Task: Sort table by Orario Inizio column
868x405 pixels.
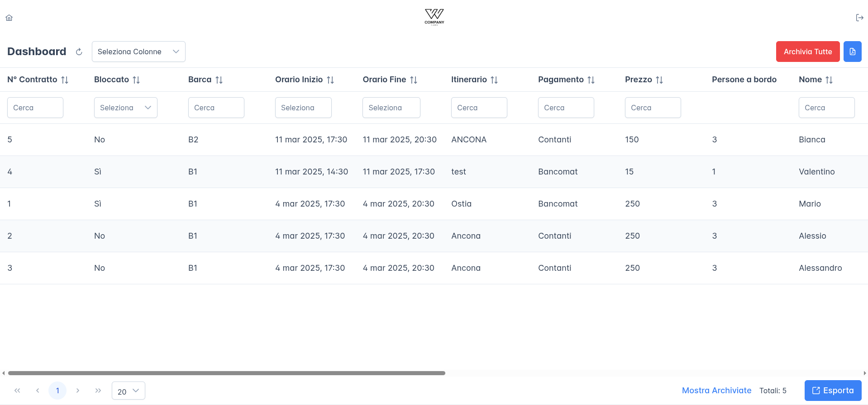Action: click(330, 80)
